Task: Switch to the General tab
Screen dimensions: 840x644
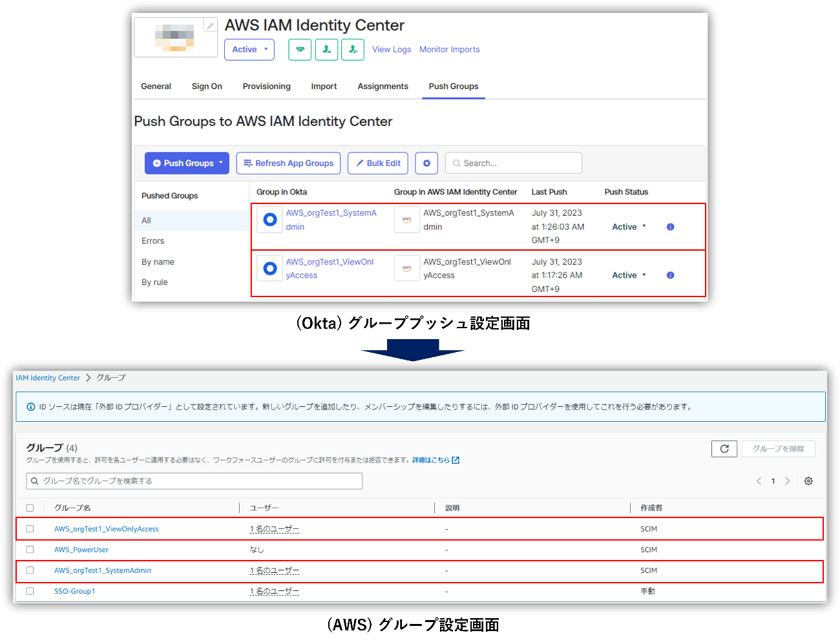Action: point(156,87)
